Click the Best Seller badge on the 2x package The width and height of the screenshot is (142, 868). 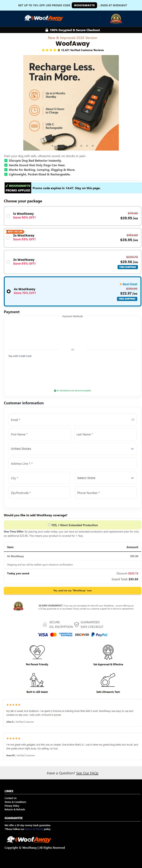(x=15, y=232)
